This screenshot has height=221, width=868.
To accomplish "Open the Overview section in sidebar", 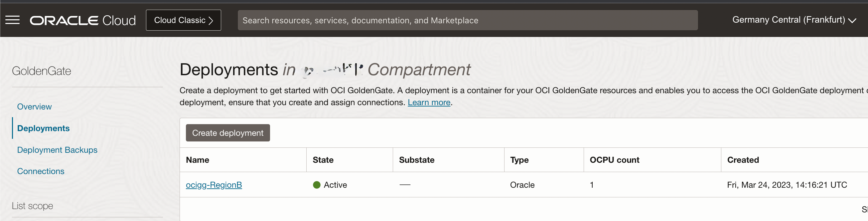I will tap(34, 107).
